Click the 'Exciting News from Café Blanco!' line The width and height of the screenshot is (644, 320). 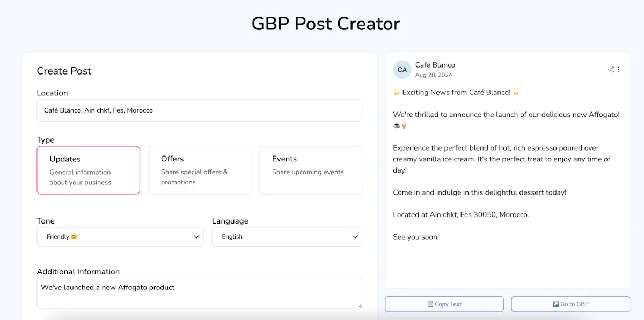pos(456,92)
